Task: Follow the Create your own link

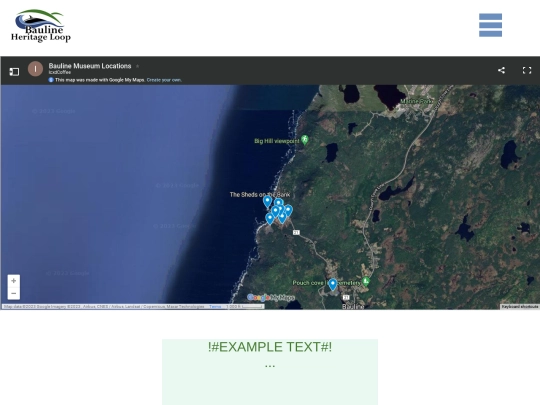Action: click(164, 80)
